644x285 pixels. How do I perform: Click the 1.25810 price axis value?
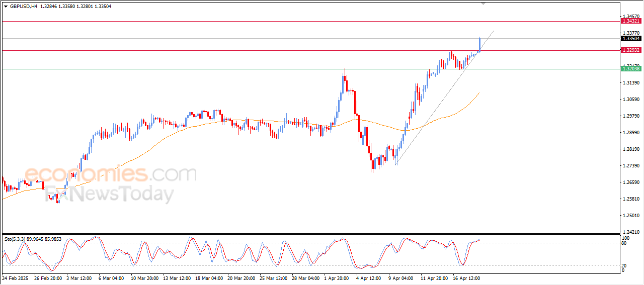pyautogui.click(x=631, y=199)
